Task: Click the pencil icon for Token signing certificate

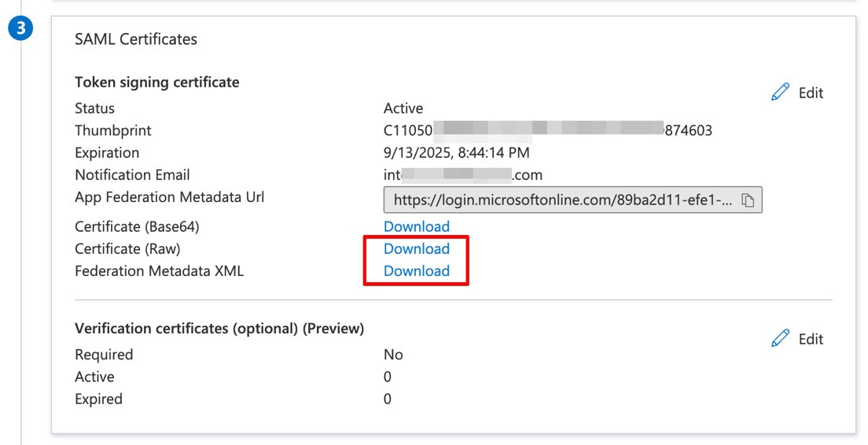Action: 780,93
